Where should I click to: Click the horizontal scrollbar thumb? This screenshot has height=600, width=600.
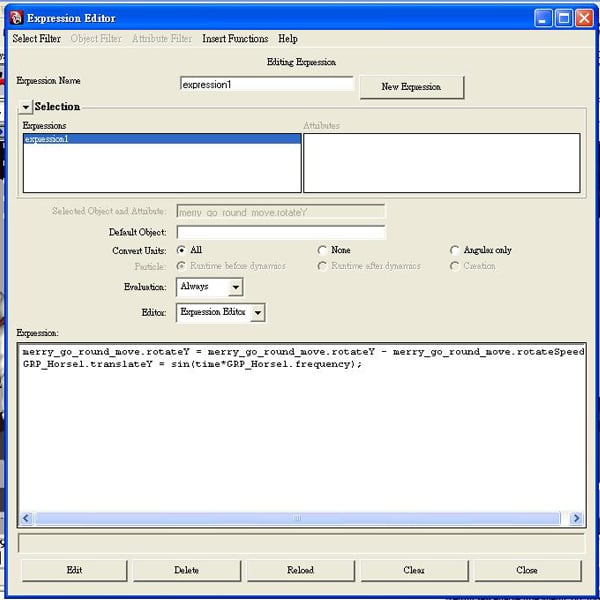coord(297,518)
